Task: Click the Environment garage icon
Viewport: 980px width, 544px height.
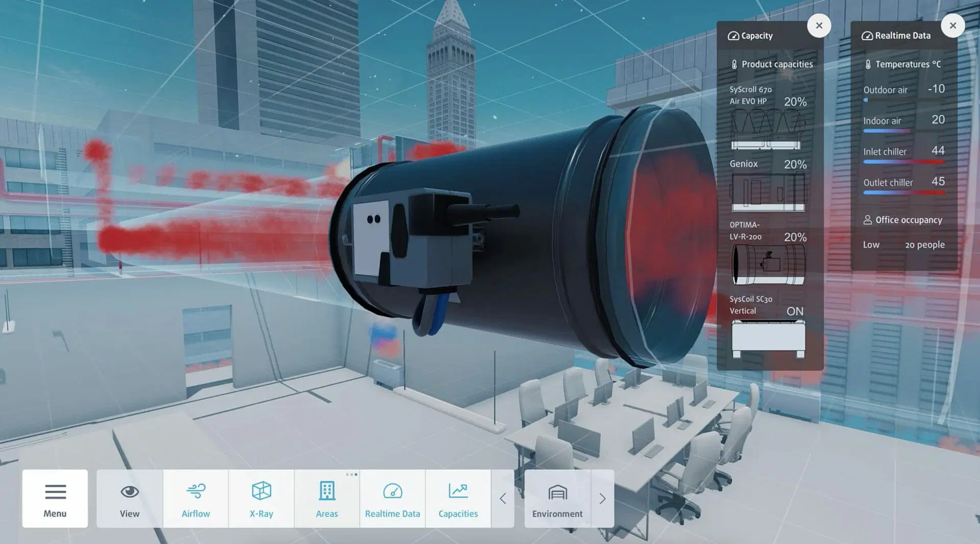Action: pos(557,499)
